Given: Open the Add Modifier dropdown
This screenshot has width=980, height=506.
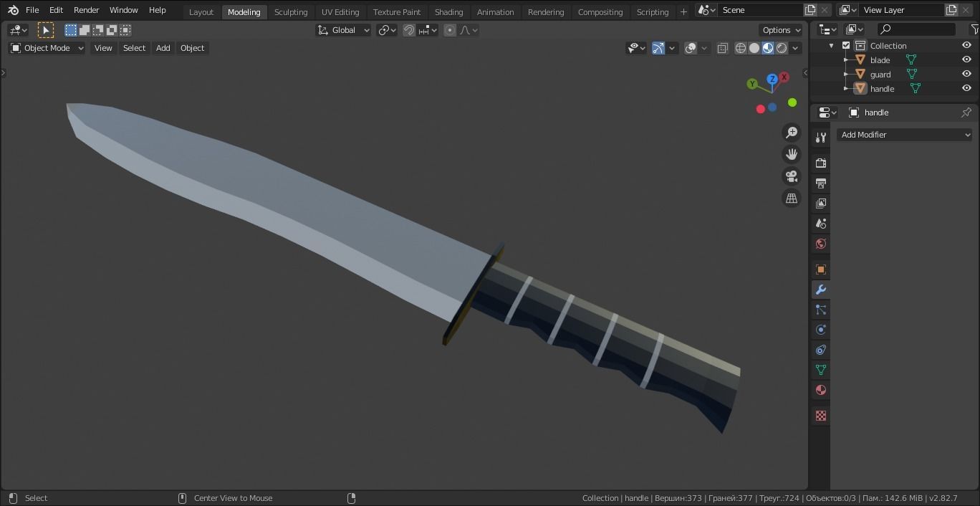Looking at the screenshot, I should (x=905, y=135).
